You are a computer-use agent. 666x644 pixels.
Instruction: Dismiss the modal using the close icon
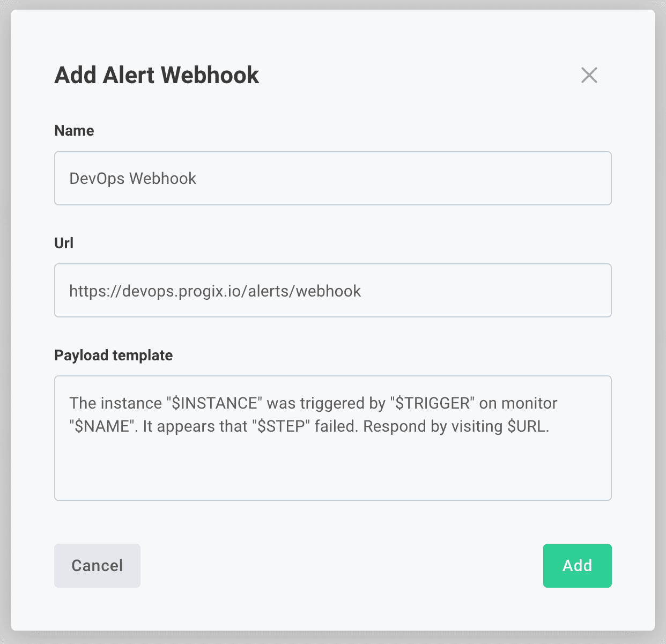[x=589, y=76]
